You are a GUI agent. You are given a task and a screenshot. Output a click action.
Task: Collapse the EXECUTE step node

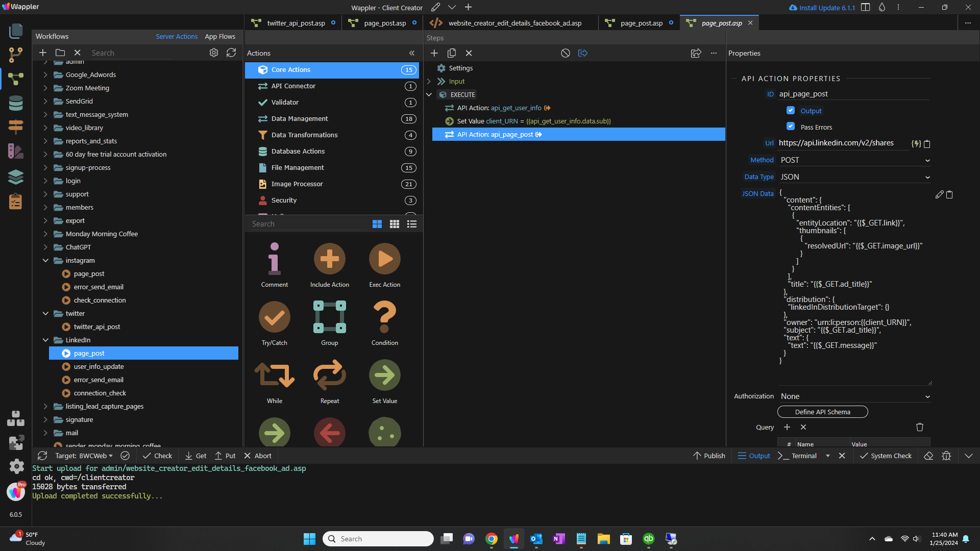click(x=429, y=94)
